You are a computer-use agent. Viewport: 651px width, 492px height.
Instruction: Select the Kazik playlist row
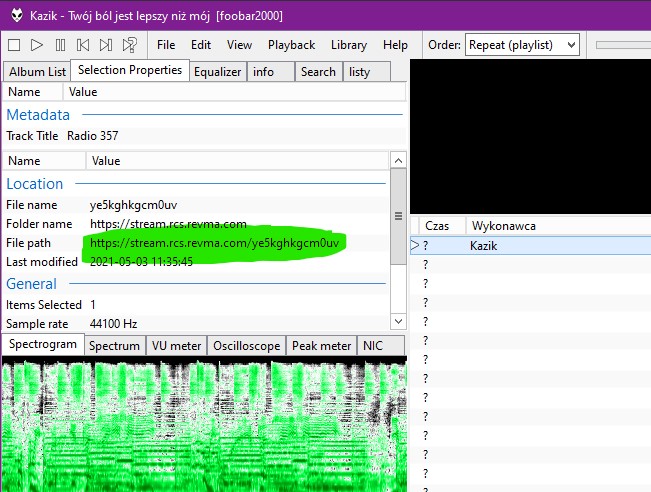pos(531,245)
